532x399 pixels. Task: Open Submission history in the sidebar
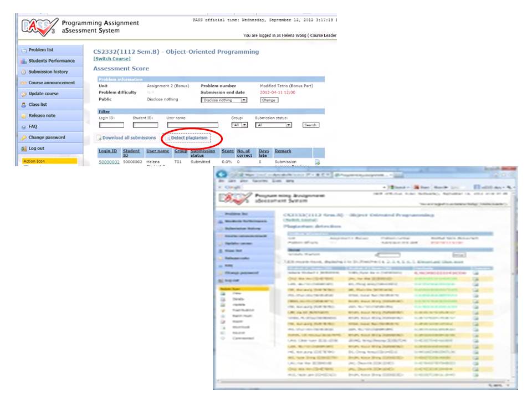(48, 72)
